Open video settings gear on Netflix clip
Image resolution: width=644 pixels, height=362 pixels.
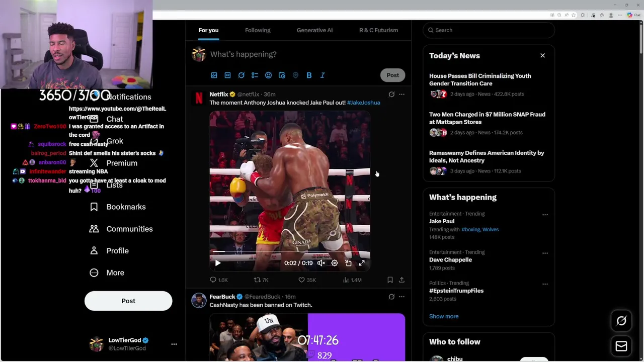click(335, 263)
